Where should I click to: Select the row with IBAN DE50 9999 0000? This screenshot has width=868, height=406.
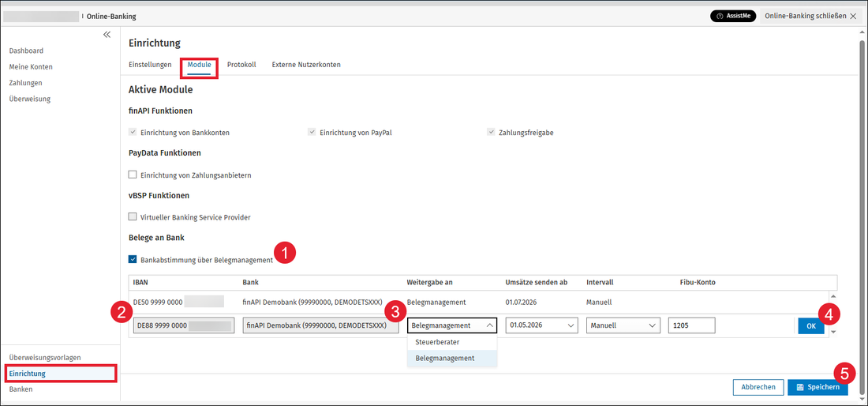click(478, 303)
